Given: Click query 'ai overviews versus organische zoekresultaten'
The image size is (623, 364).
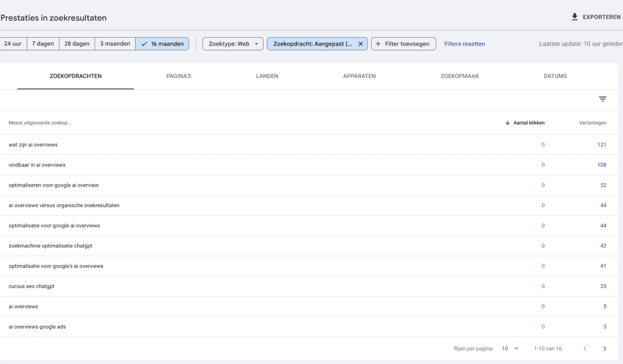Looking at the screenshot, I should [64, 205].
